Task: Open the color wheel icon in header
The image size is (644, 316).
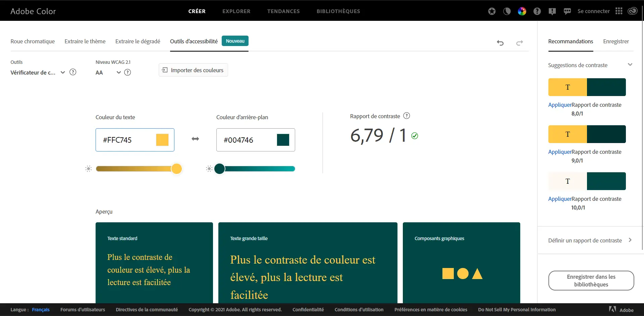Action: click(x=522, y=11)
